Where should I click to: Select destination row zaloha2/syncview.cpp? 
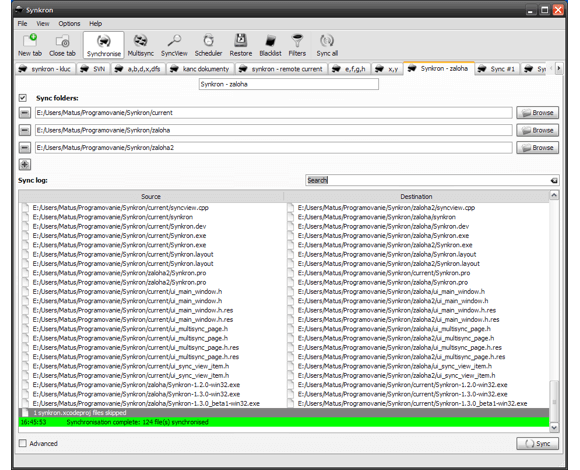click(x=386, y=208)
